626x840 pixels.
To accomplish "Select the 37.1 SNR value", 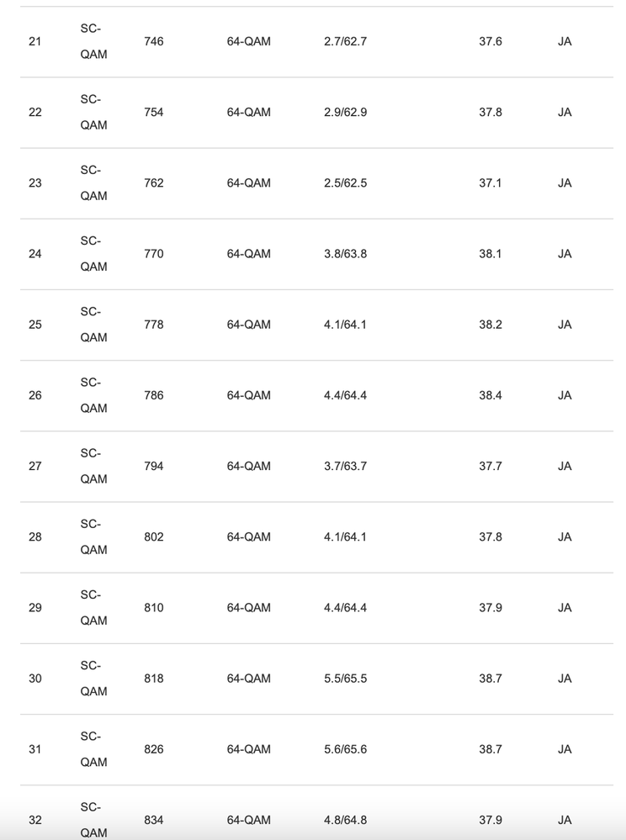I will point(491,182).
